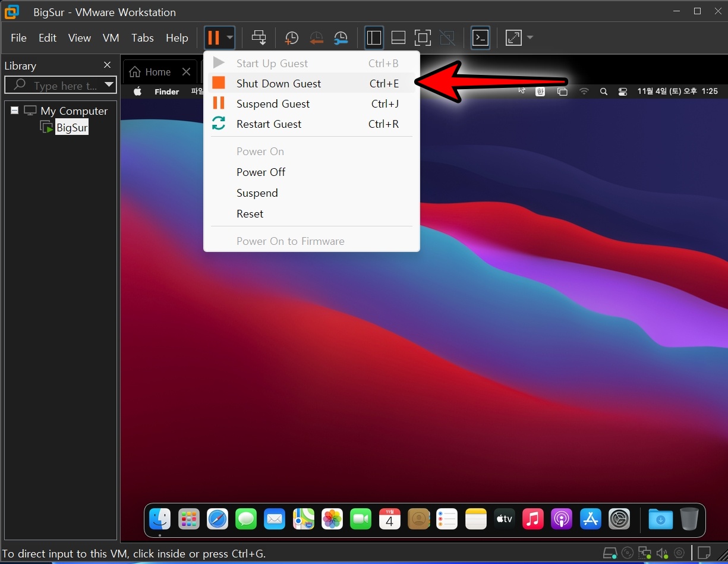Viewport: 728px width, 564px height.
Task: Select Power Off in power menu
Action: coord(311,172)
